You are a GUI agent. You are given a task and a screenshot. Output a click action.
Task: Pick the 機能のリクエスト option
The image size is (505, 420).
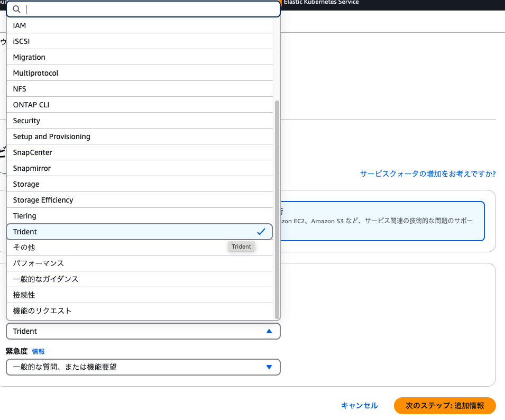(140, 311)
